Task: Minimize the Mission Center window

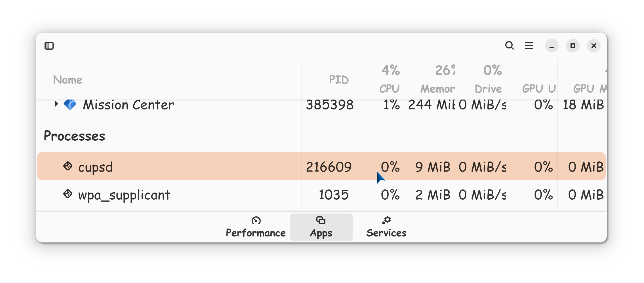Action: tap(552, 46)
